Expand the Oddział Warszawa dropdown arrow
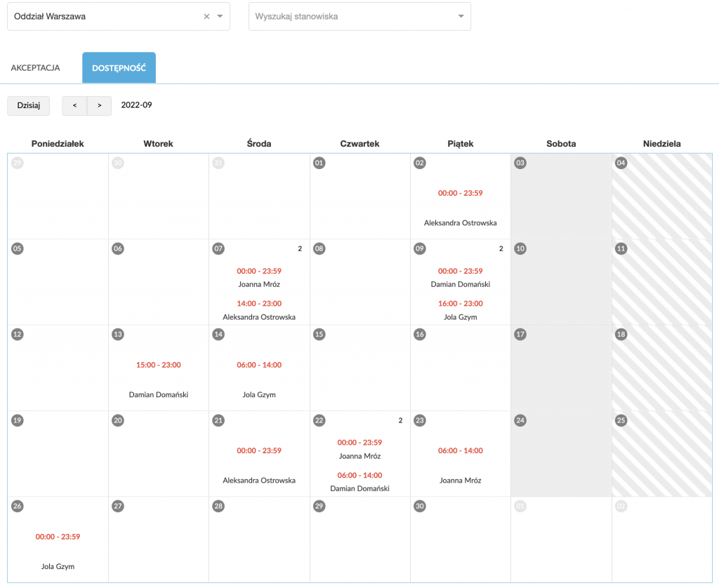Image resolution: width=719 pixels, height=588 pixels. (x=220, y=17)
